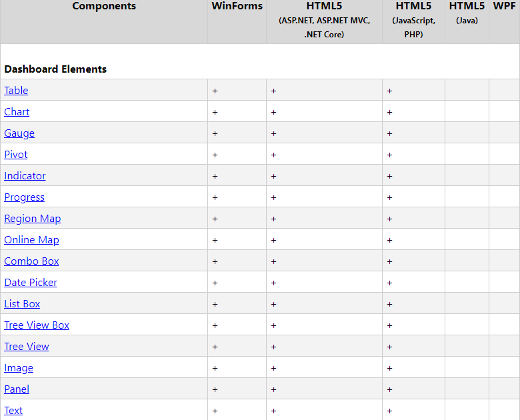Go to the List Box link
This screenshot has height=420, width=520.
coord(22,303)
